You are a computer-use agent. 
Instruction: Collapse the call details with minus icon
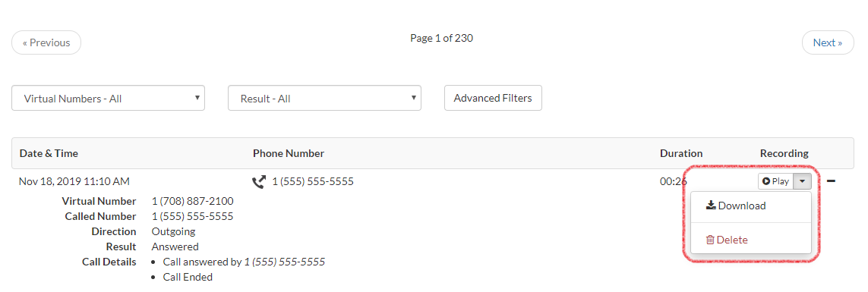[831, 181]
